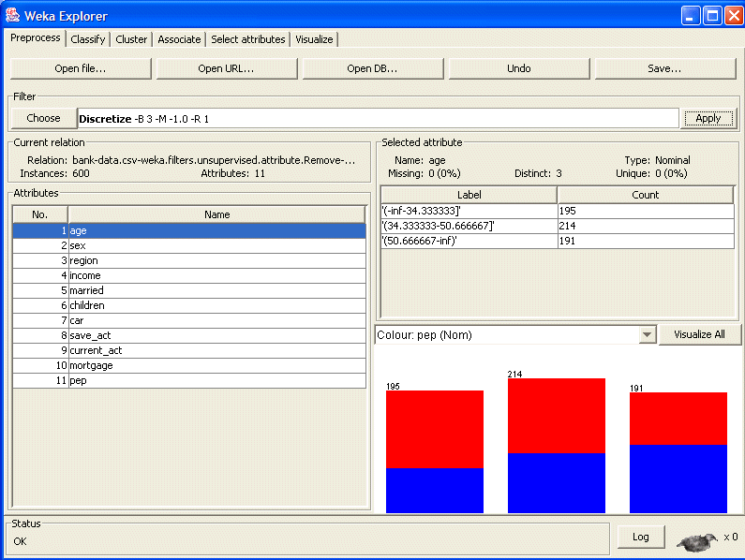Click the Weka logo in title bar
This screenshot has height=560, width=745.
click(x=13, y=16)
